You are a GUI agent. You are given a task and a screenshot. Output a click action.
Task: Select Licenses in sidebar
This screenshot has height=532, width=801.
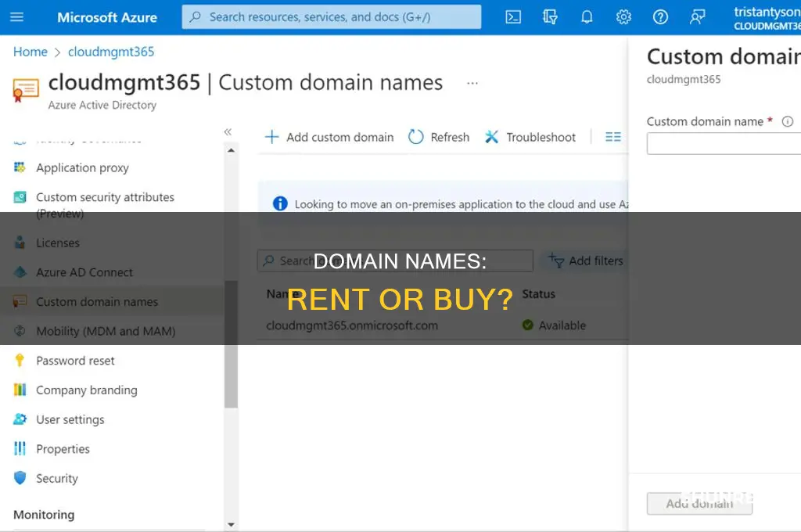(x=58, y=243)
